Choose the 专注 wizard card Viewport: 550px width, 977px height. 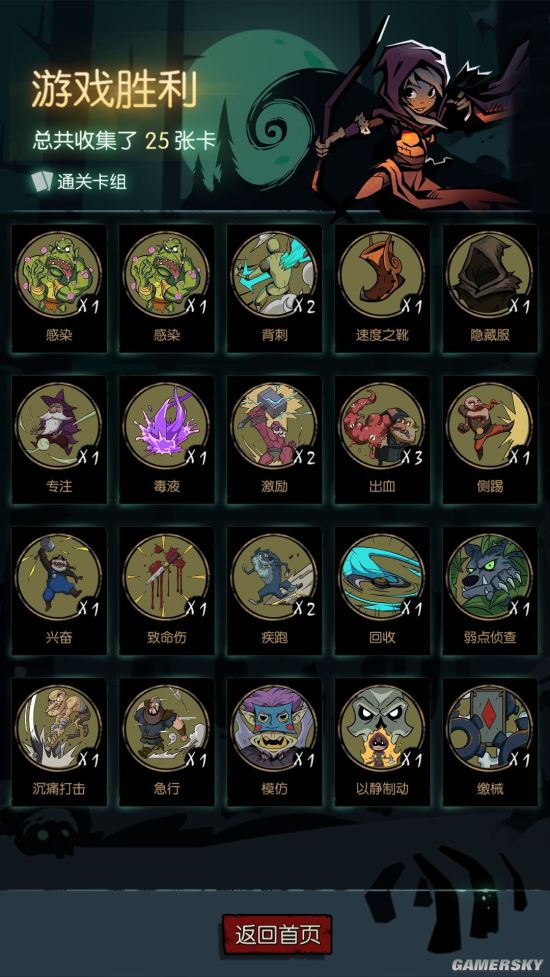pyautogui.click(x=59, y=439)
